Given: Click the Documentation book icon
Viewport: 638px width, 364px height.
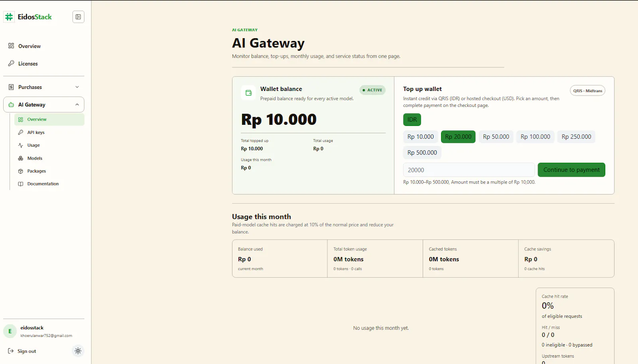Looking at the screenshot, I should 21,184.
